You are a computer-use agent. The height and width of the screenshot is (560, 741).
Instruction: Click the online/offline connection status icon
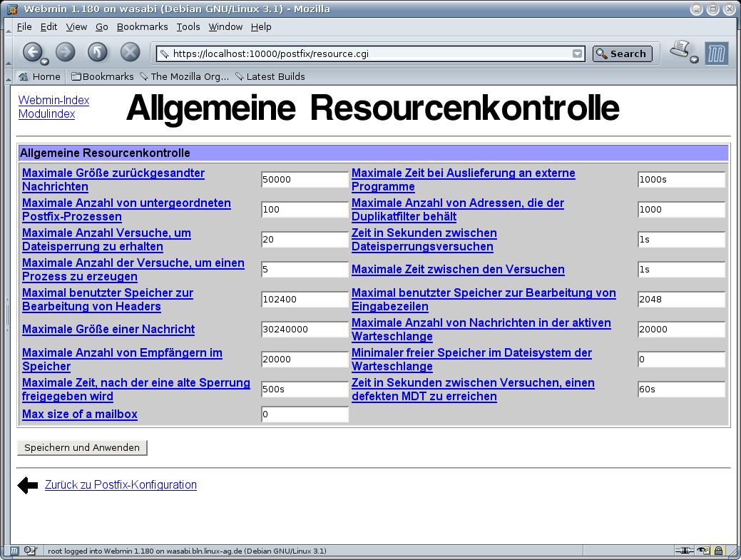pyautogui.click(x=684, y=551)
